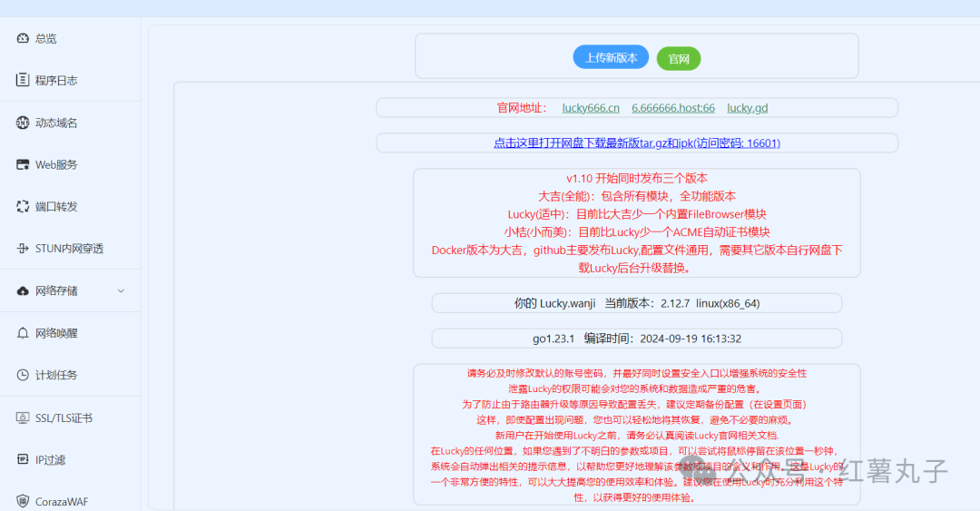Click the 上传新版本 button
Viewport: 980px width, 511px height.
611,57
